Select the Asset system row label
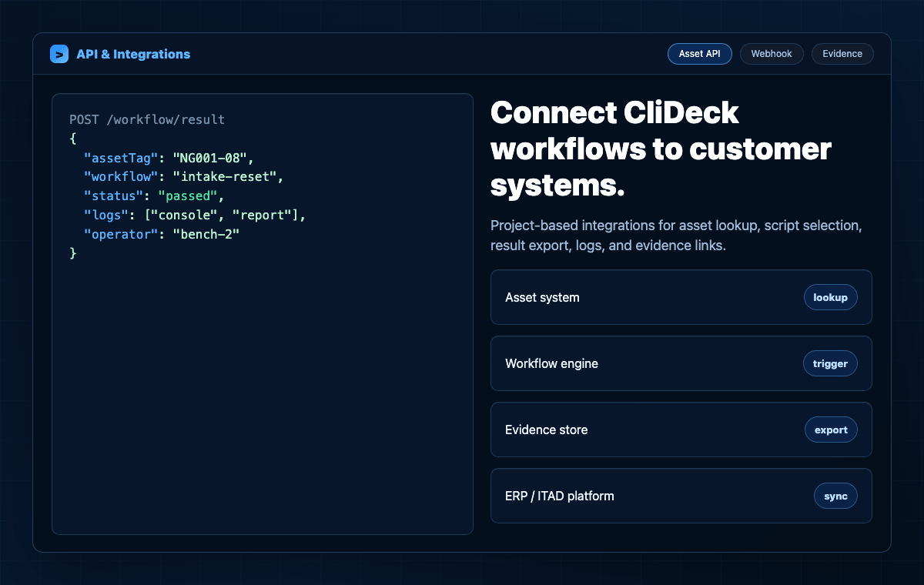 point(542,297)
